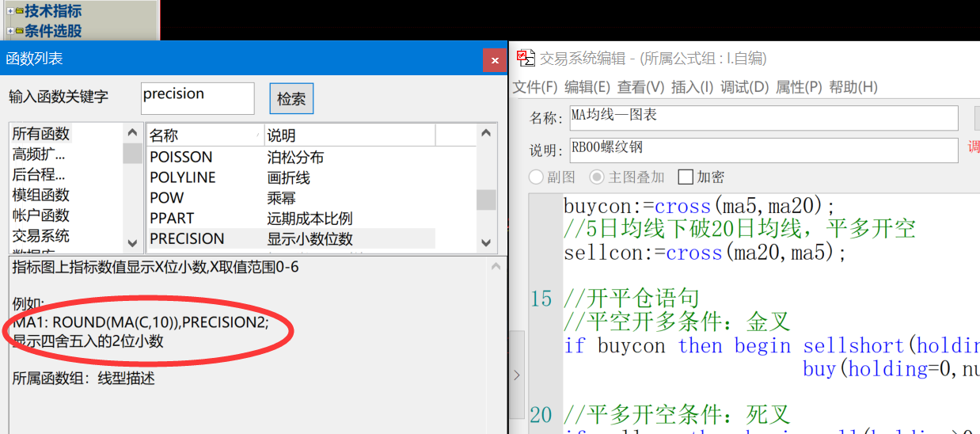This screenshot has width=980, height=434.
Task: Open the 调试(D) menu
Action: pos(744,87)
